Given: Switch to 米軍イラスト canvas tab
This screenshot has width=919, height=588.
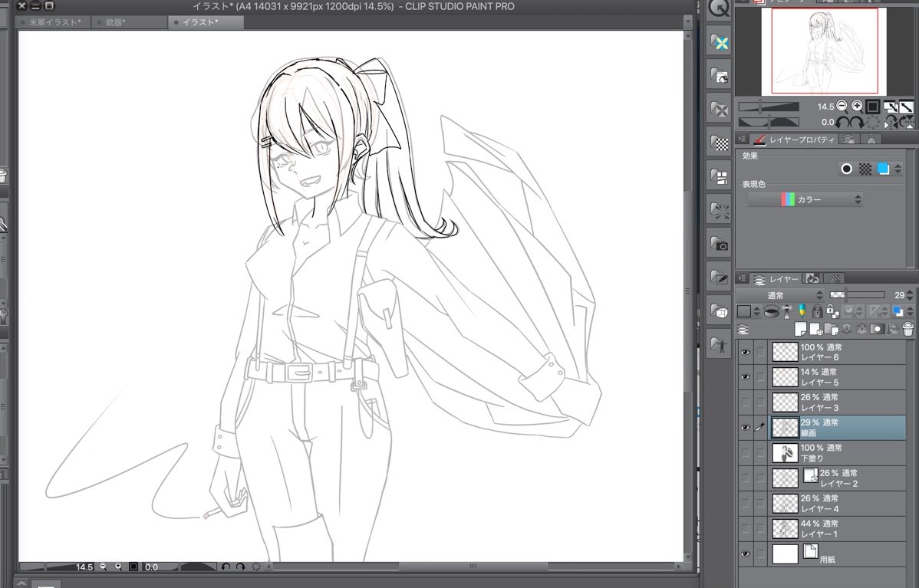Looking at the screenshot, I should coord(54,22).
